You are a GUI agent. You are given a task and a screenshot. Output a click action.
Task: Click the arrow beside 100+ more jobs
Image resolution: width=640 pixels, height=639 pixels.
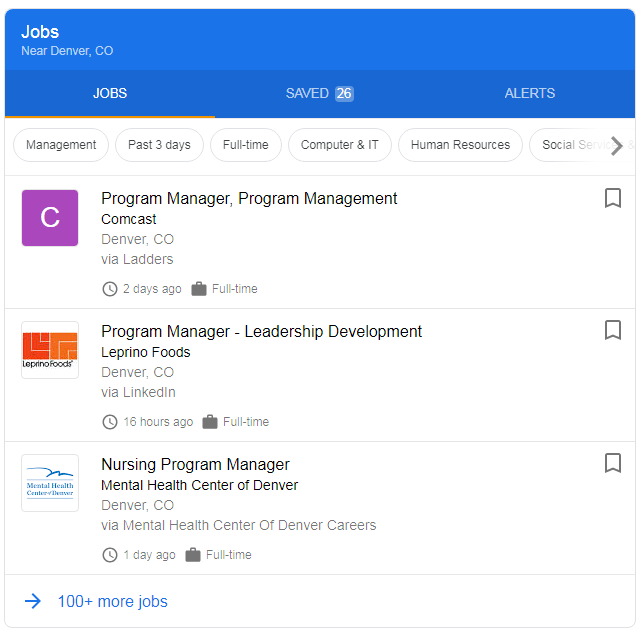point(33,601)
